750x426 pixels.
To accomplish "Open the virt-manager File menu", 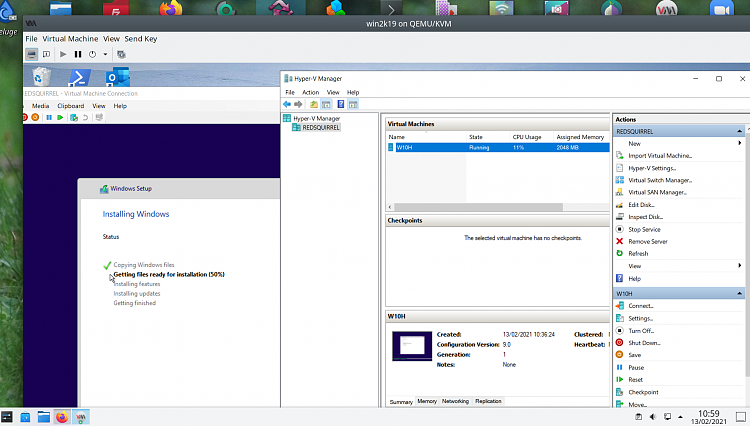I will point(31,39).
